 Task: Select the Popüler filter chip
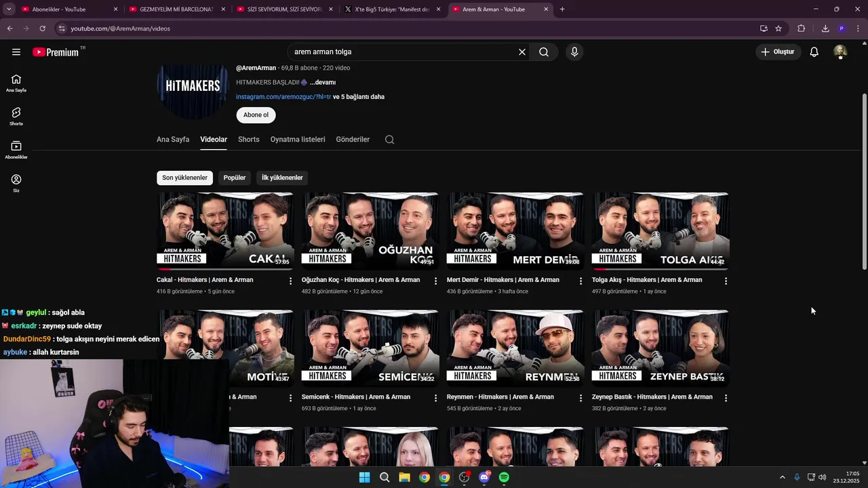click(235, 178)
